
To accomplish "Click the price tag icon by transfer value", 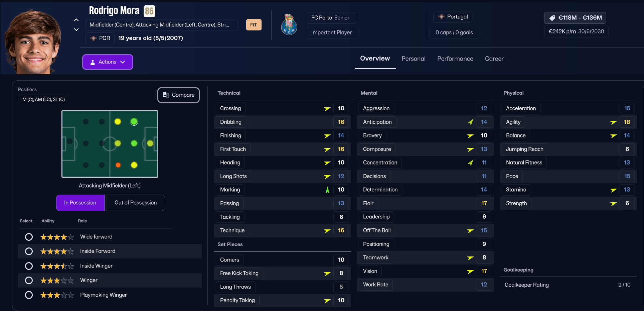I will click(552, 18).
